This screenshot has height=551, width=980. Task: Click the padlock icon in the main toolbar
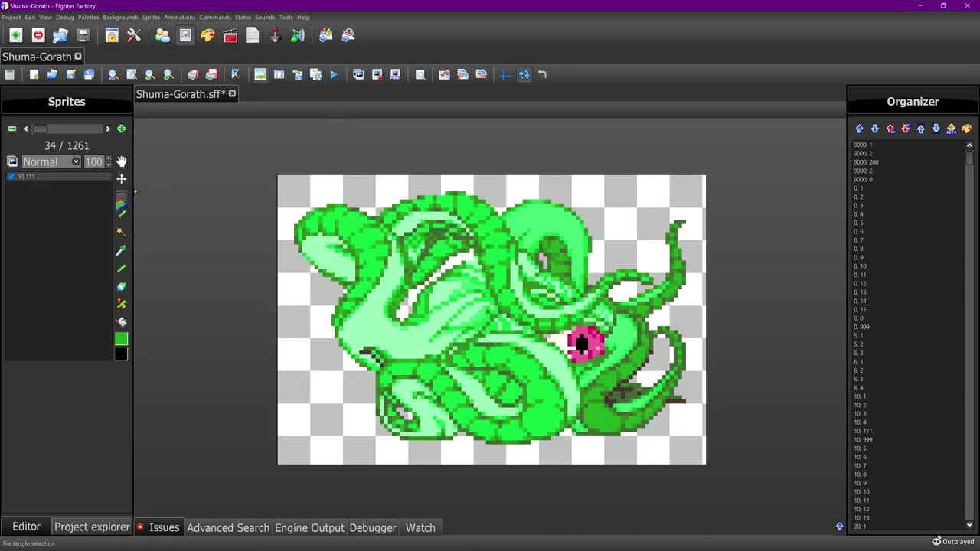click(112, 35)
